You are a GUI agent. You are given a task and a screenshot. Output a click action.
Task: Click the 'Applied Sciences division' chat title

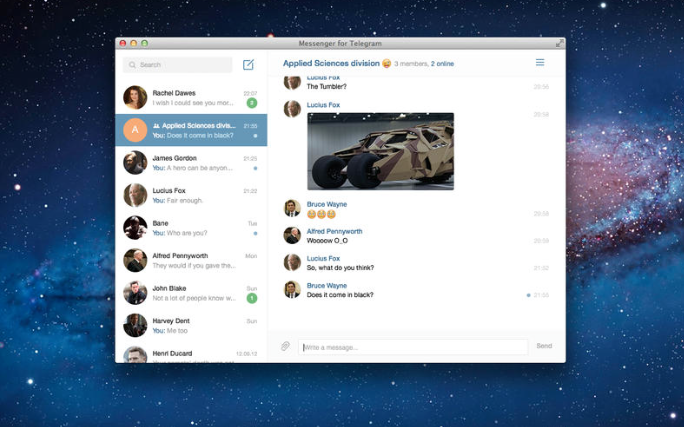331,63
